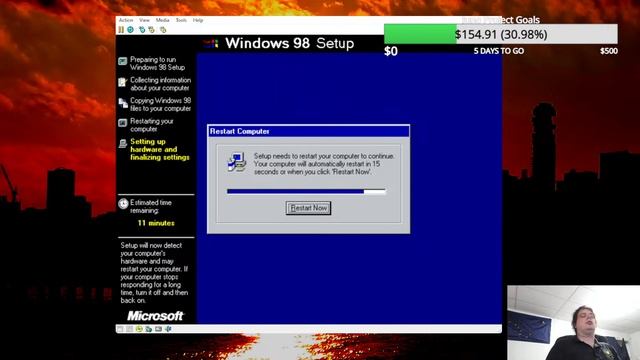Click the Collecting information about your computer text
The image size is (640, 360).
[160, 84]
